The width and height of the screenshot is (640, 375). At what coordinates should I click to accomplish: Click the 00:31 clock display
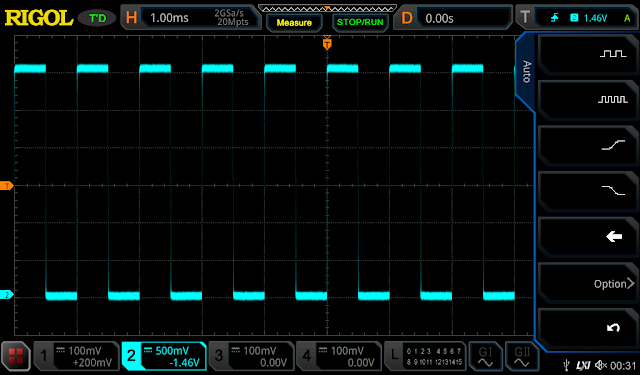tap(623, 365)
